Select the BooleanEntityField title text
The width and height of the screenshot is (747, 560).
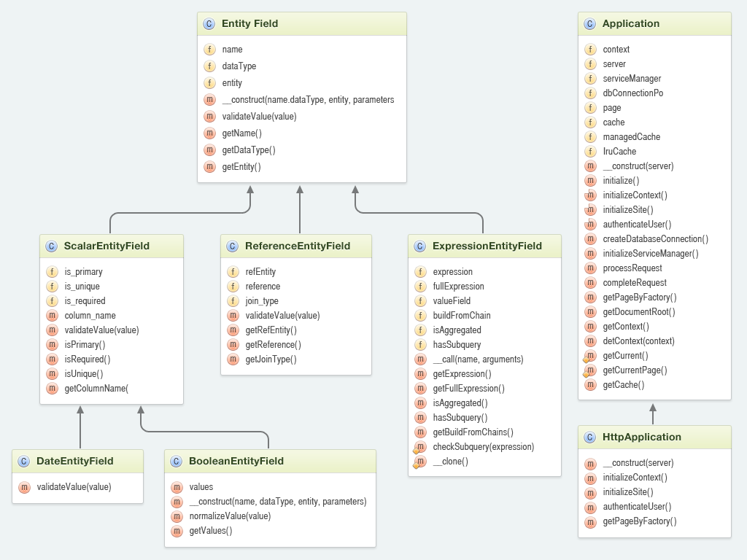pyautogui.click(x=236, y=462)
